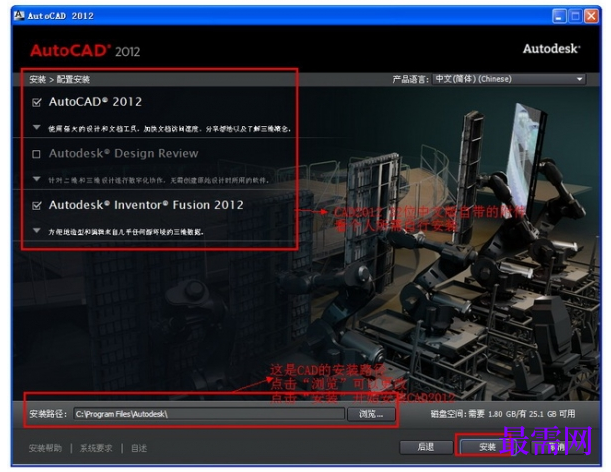Open the 自述 readme link

[139, 448]
